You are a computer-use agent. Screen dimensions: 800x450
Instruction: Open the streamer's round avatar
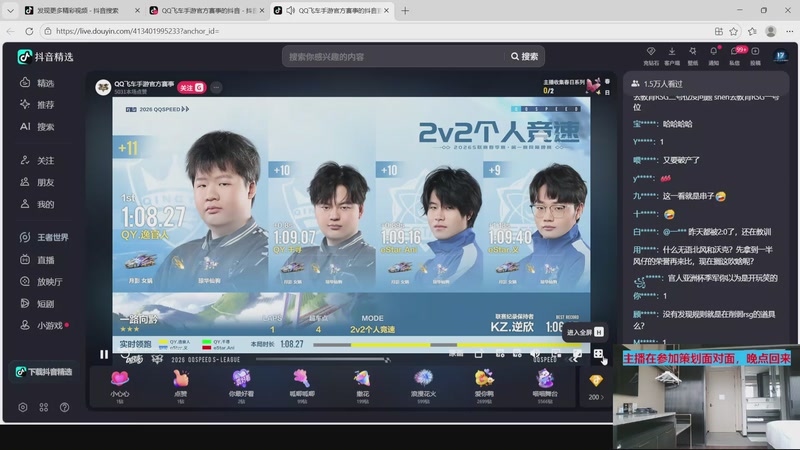coord(104,88)
